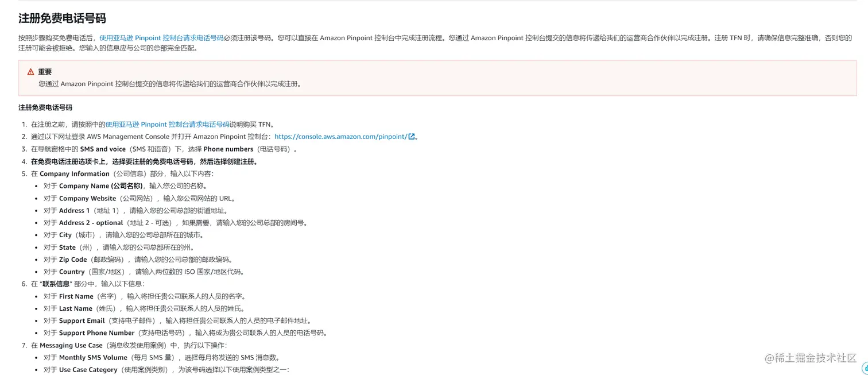Screen dimensions: 868x375
Task: Open the 使用亚马逊 Pinpoint link in step 1
Action: click(167, 124)
